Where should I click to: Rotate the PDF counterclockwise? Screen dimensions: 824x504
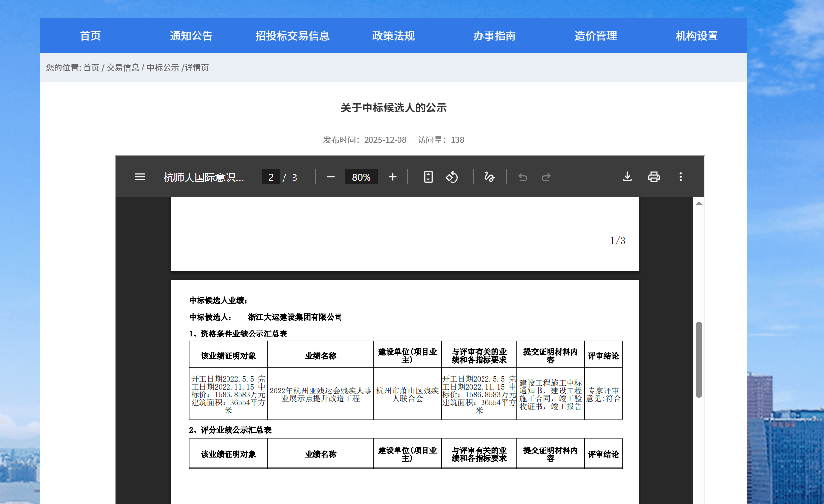click(452, 177)
